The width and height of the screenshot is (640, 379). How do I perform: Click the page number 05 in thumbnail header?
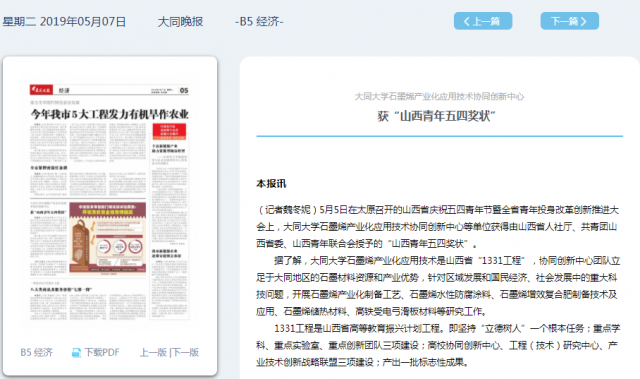point(184,90)
